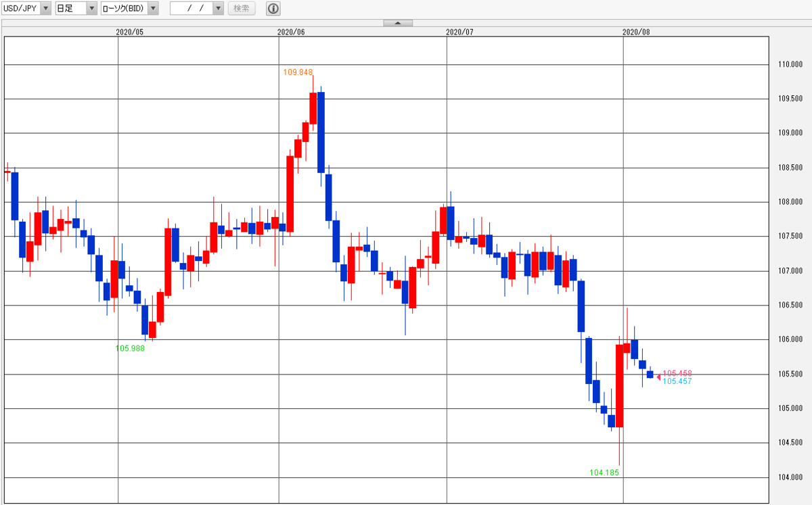Image resolution: width=812 pixels, height=505 pixels.
Task: Click the 2020/06 date axis label
Action: click(x=292, y=31)
